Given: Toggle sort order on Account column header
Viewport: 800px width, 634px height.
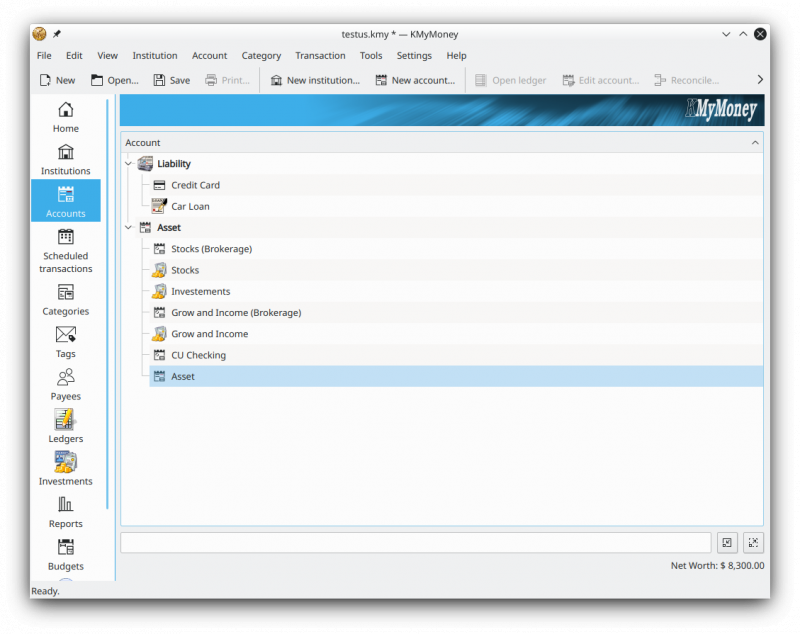Looking at the screenshot, I should (442, 143).
